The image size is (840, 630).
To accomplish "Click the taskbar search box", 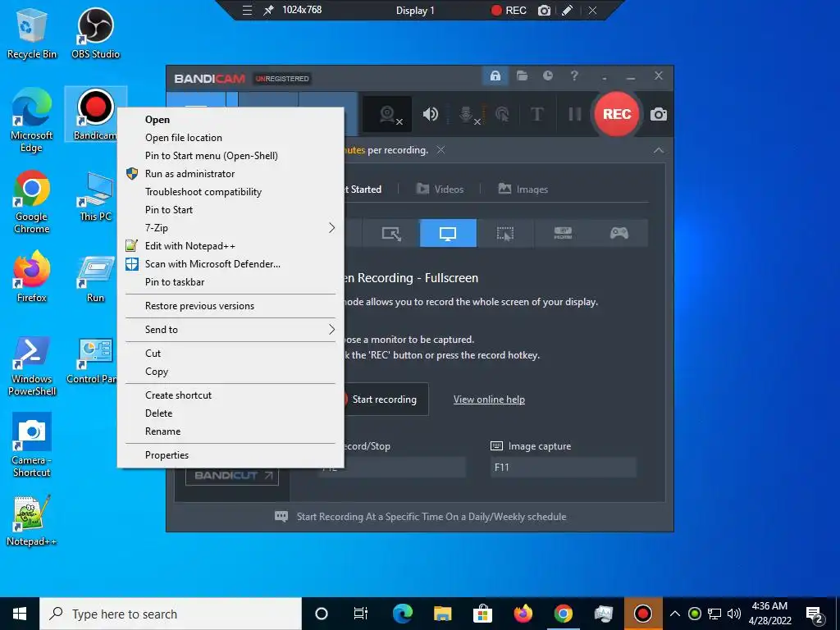I will (171, 614).
